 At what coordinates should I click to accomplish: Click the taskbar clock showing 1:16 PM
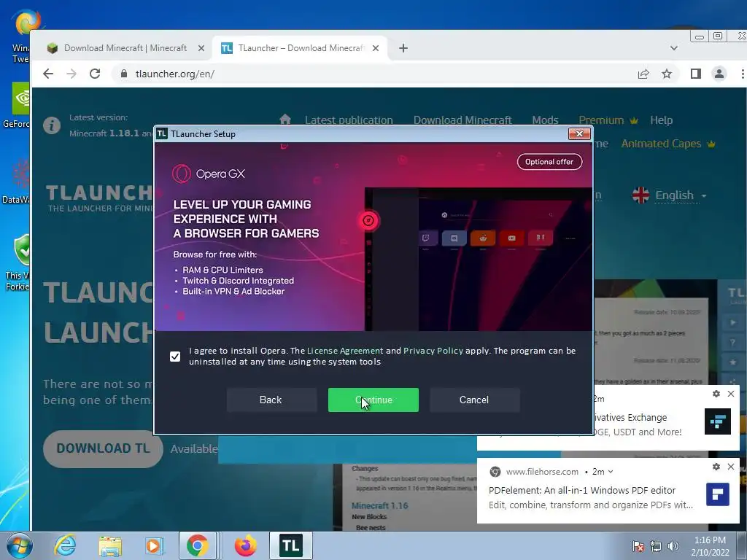(710, 546)
